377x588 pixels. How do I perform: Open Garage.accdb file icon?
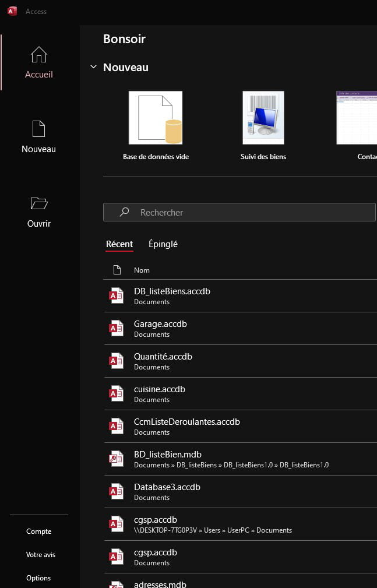pos(117,329)
